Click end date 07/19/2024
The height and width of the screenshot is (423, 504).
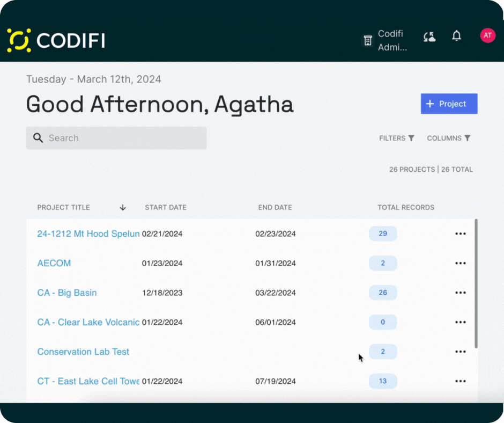pos(276,381)
